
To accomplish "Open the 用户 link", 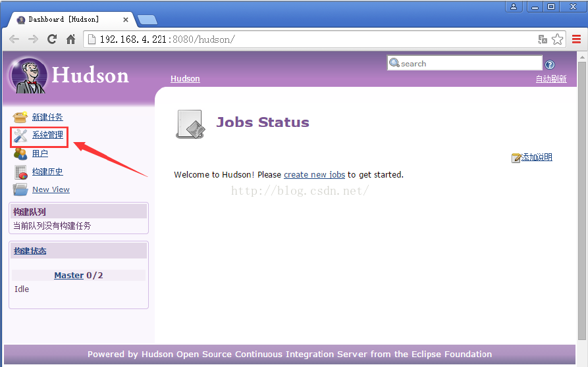I will tap(40, 153).
